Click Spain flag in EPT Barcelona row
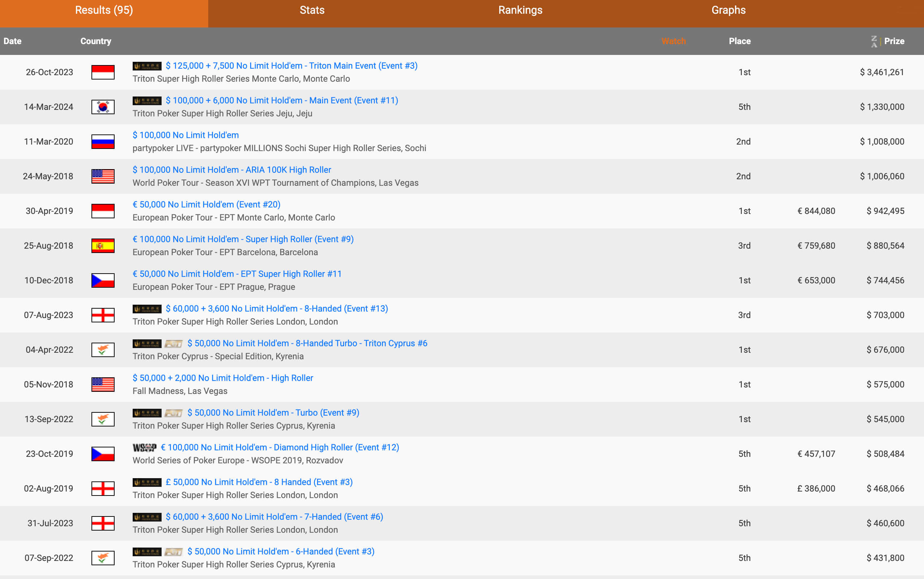The image size is (924, 579). pyautogui.click(x=103, y=246)
